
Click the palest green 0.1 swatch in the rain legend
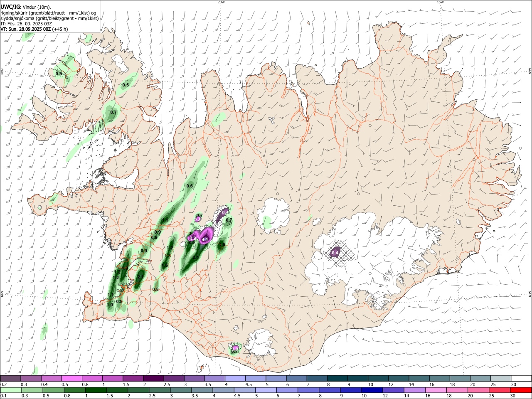10,390
